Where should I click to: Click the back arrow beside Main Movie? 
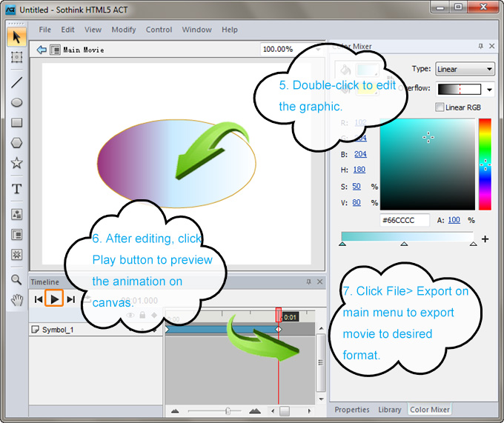click(x=42, y=50)
